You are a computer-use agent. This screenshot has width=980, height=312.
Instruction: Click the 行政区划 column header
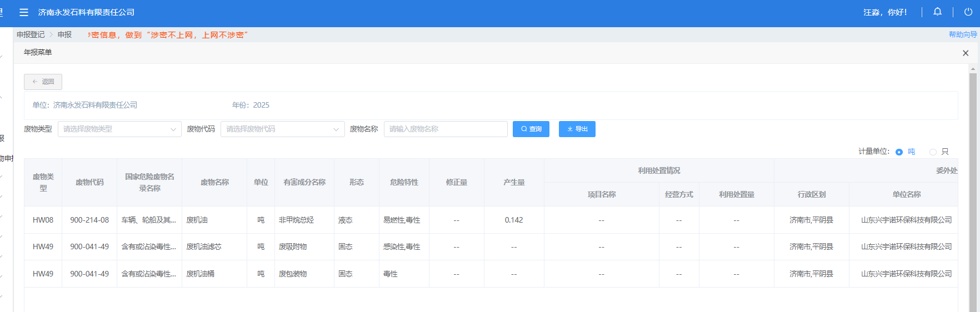point(812,194)
